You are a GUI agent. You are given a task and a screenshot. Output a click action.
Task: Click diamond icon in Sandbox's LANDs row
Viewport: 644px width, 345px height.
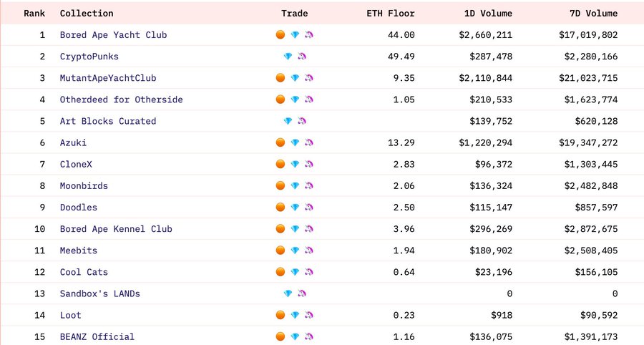click(x=288, y=294)
